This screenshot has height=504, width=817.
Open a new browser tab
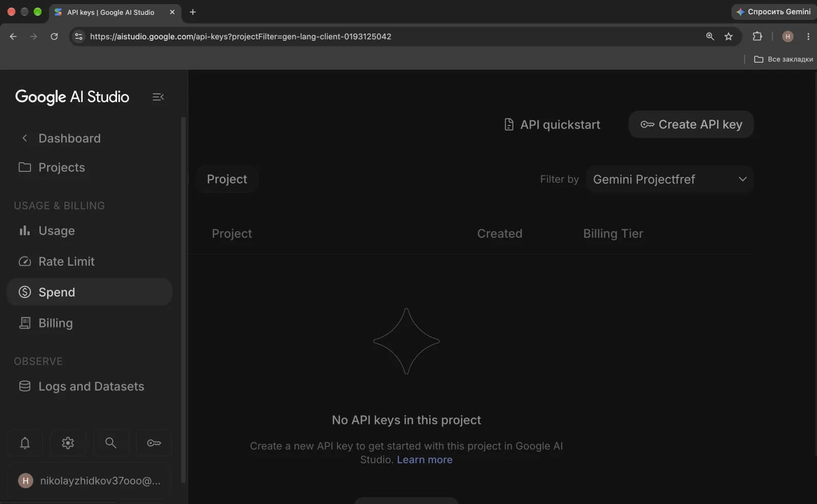[x=193, y=12]
